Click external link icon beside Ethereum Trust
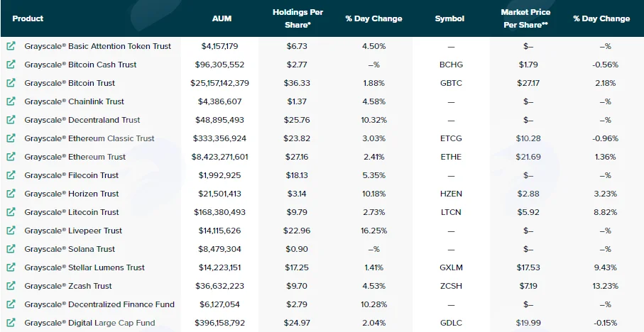Viewport: 644px width, 332px height. coord(11,156)
